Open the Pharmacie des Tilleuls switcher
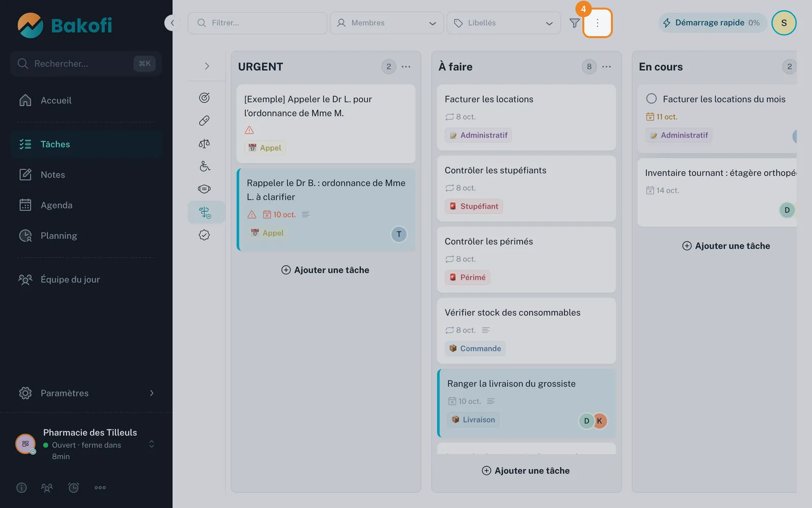The image size is (812, 508). click(x=86, y=444)
